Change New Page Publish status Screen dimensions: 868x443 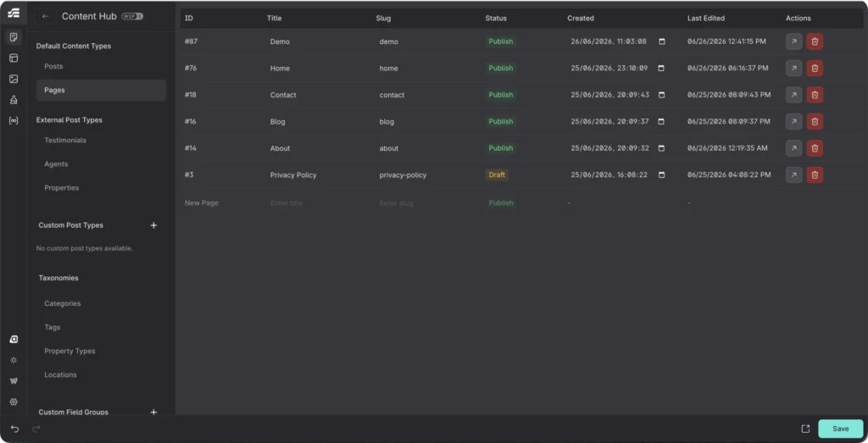pos(500,203)
